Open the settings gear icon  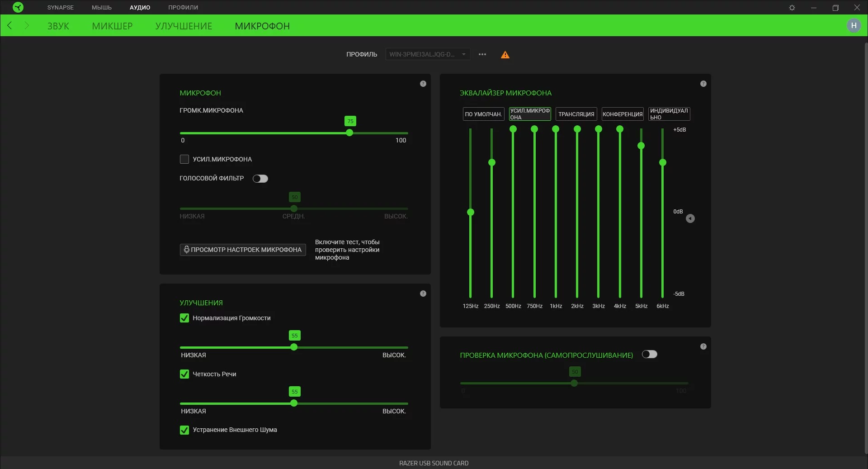[792, 8]
